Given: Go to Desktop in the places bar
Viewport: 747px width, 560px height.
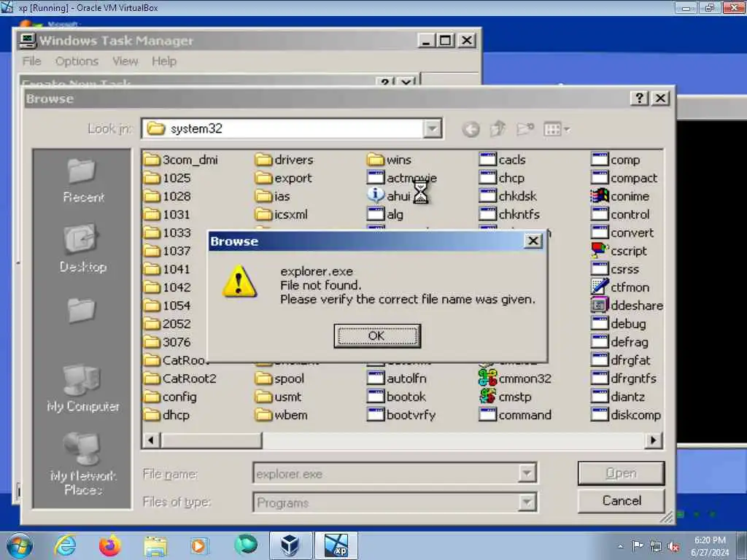Looking at the screenshot, I should [83, 248].
